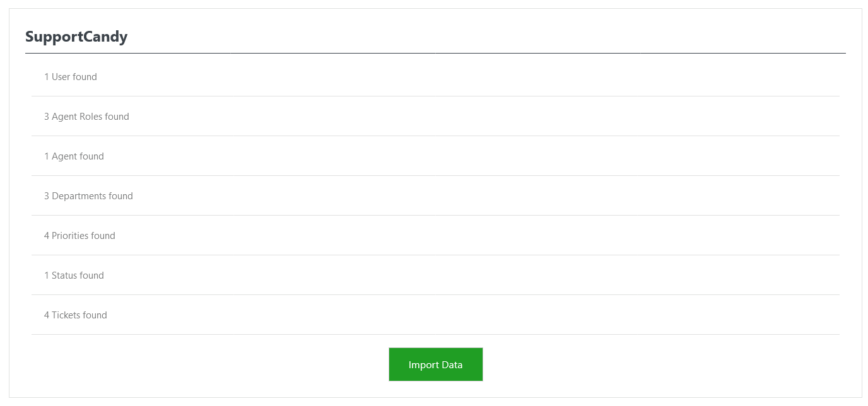Click the number 4 before 'Priorities found'
This screenshot has width=868, height=406.
[47, 236]
